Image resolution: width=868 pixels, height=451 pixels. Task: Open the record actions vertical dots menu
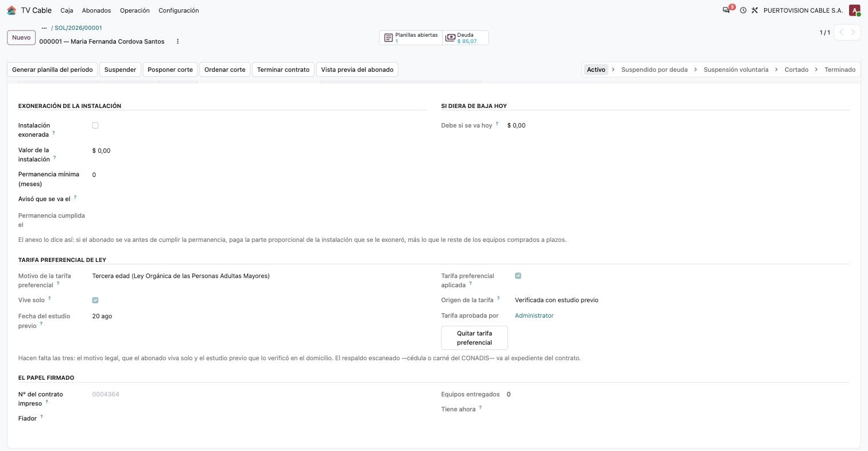[x=177, y=41]
